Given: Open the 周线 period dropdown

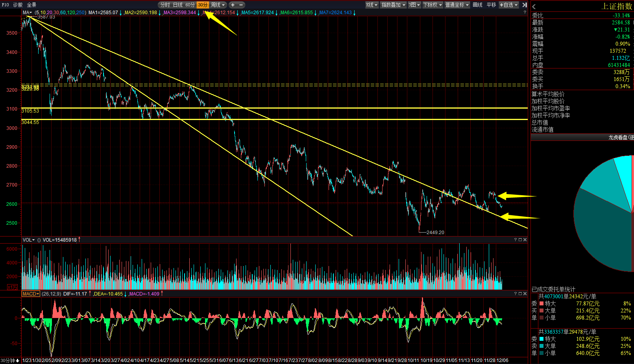Looking at the screenshot, I should tap(218, 5).
